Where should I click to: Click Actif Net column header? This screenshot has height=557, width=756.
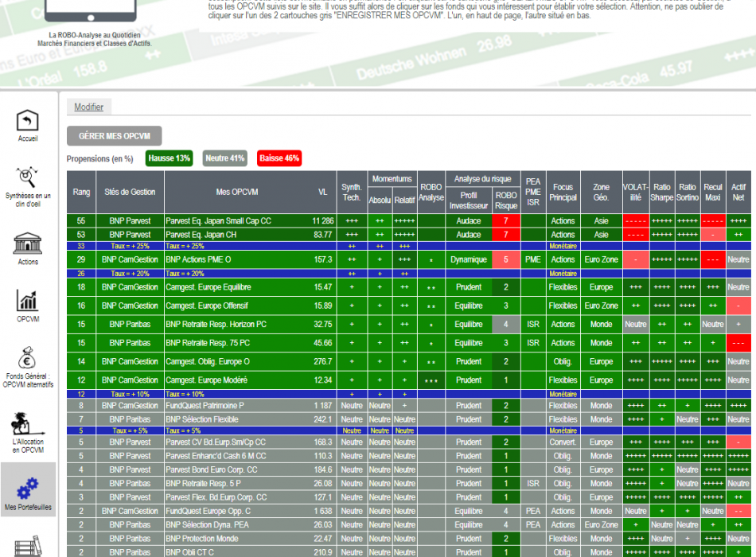click(738, 192)
